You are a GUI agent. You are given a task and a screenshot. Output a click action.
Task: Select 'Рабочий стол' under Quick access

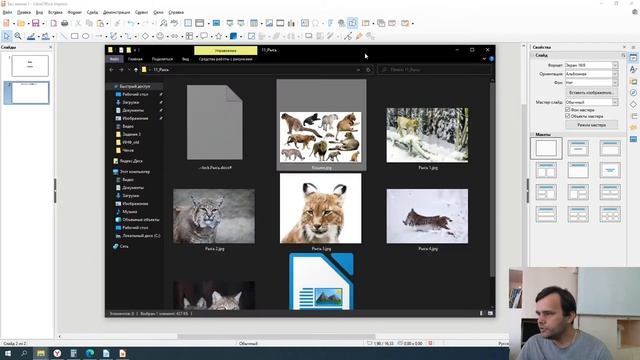click(x=135, y=94)
